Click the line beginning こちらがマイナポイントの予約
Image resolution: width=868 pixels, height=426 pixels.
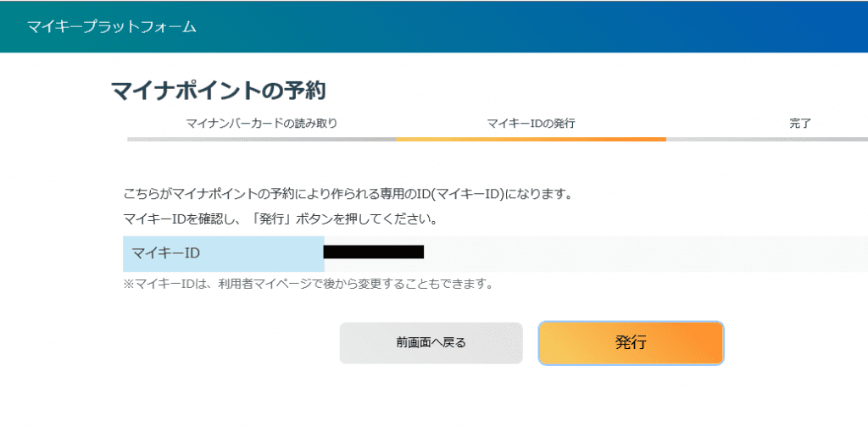click(x=348, y=194)
